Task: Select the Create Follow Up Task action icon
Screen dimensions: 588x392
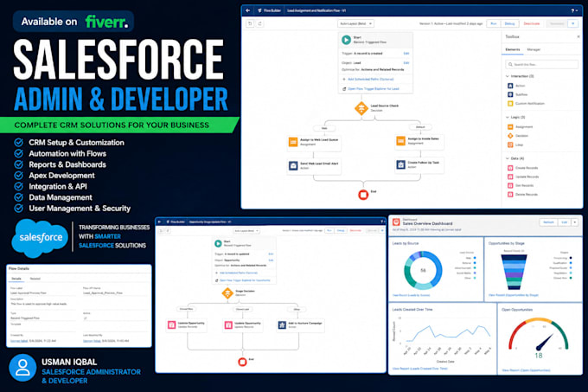Action: (401, 164)
